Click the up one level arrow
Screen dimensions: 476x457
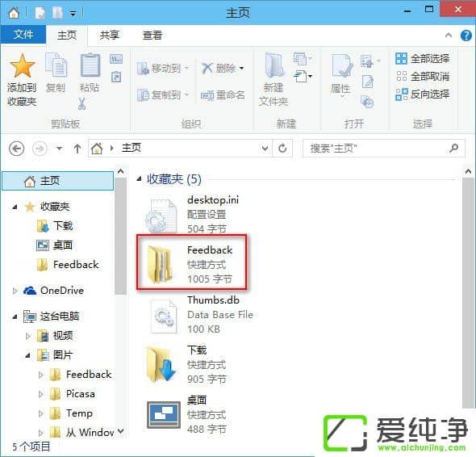click(x=77, y=149)
